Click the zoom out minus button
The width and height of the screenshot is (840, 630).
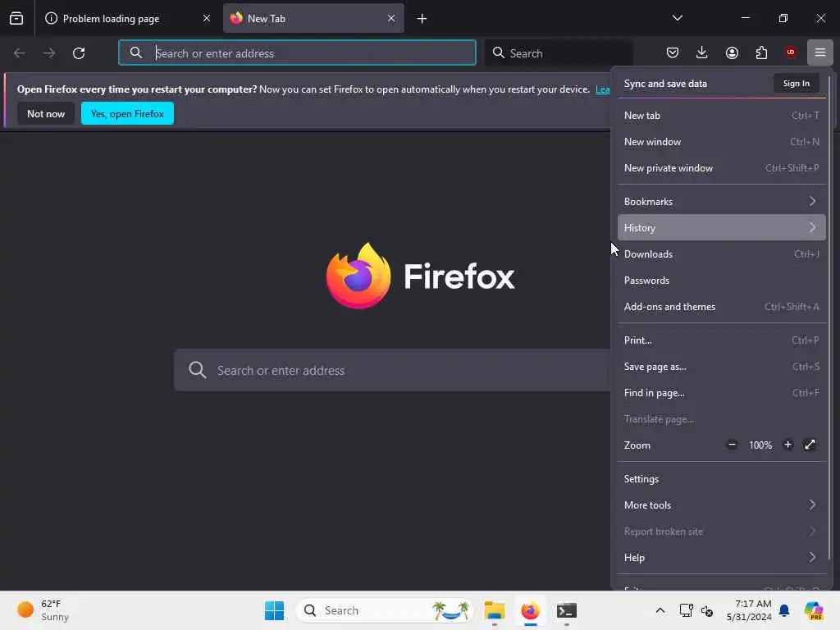732,445
